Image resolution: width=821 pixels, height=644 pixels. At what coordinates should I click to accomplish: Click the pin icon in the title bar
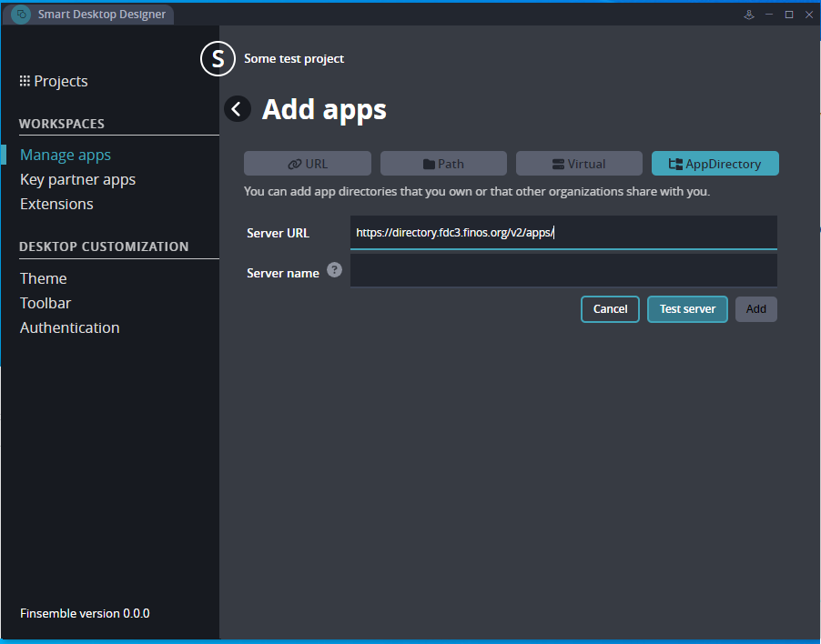749,15
